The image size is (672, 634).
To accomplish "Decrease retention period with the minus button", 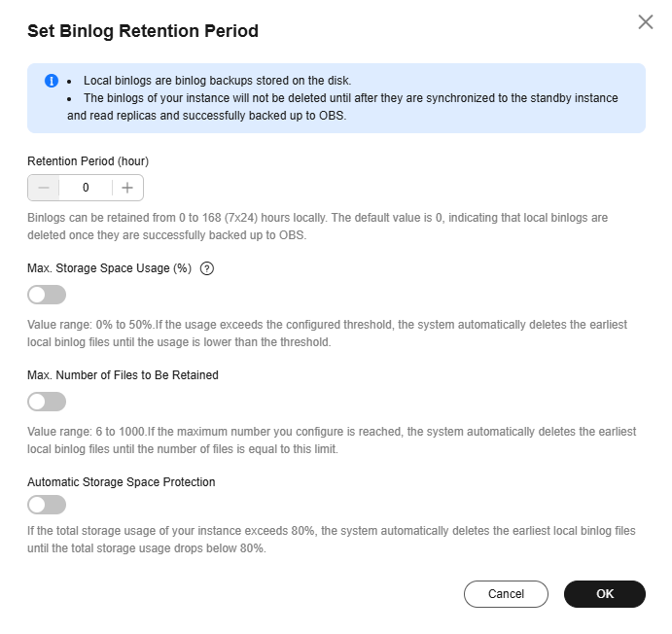I will point(44,188).
